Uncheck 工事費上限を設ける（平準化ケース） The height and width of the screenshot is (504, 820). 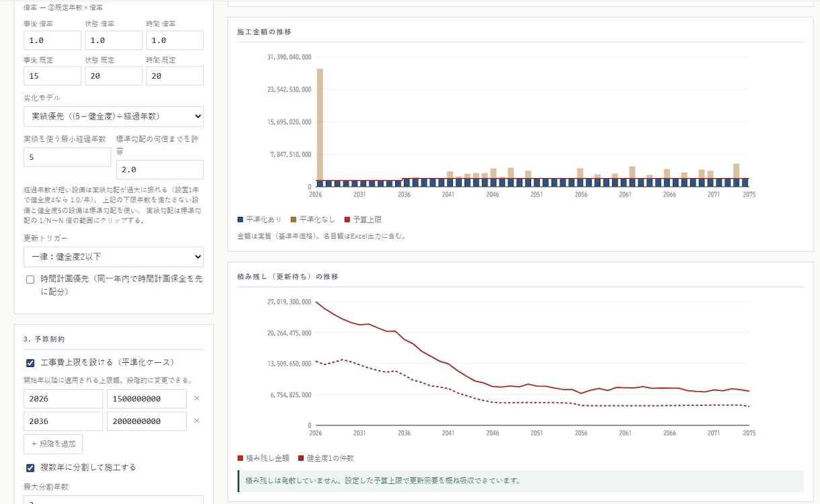[30, 363]
